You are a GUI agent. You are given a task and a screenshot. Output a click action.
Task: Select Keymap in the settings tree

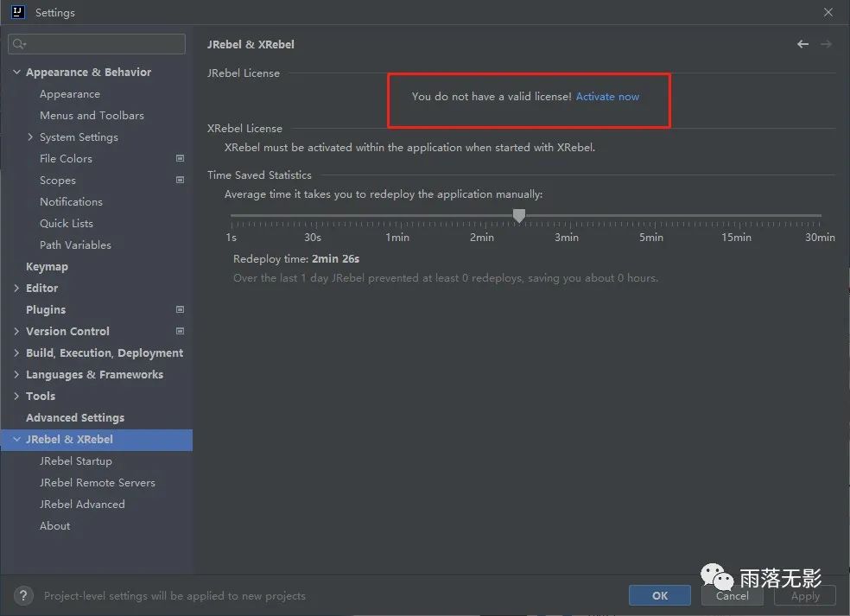coord(48,266)
